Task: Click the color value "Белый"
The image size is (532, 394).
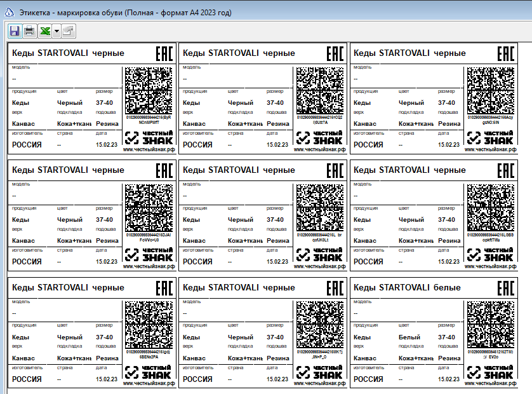Action: coord(409,337)
